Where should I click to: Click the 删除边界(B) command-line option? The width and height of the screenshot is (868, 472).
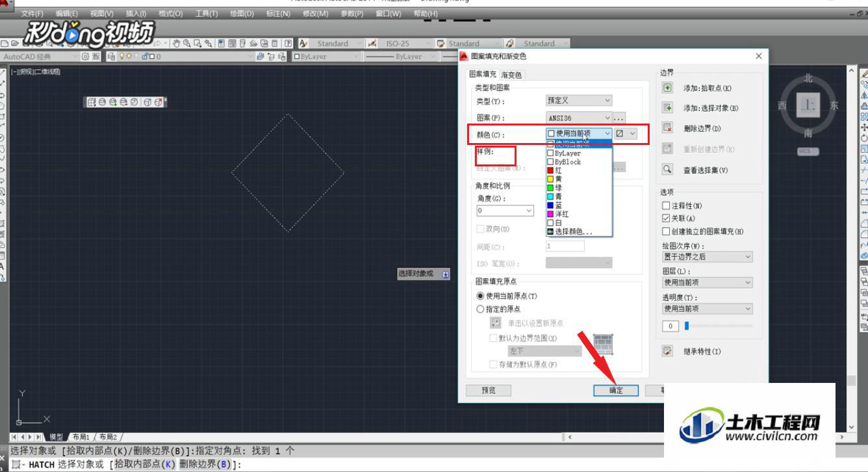point(206,464)
